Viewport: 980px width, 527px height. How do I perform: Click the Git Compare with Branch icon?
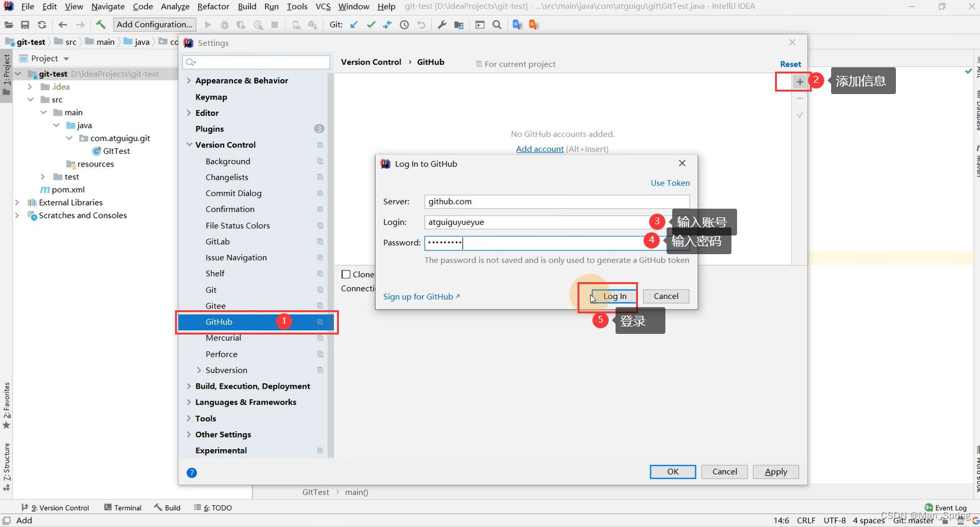[388, 25]
